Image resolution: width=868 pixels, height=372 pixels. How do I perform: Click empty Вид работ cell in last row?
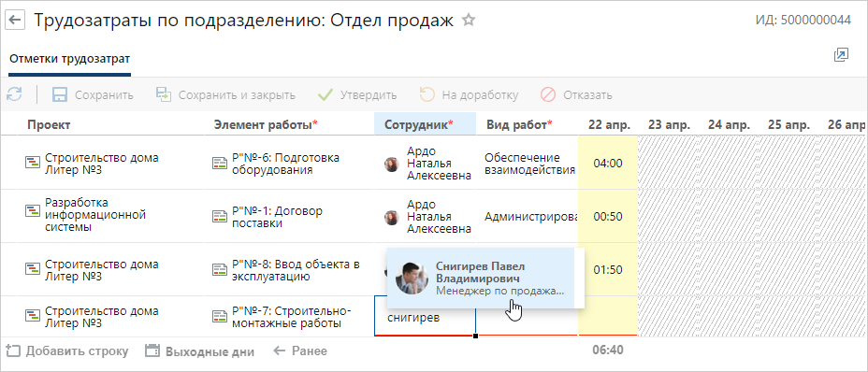pos(527,322)
